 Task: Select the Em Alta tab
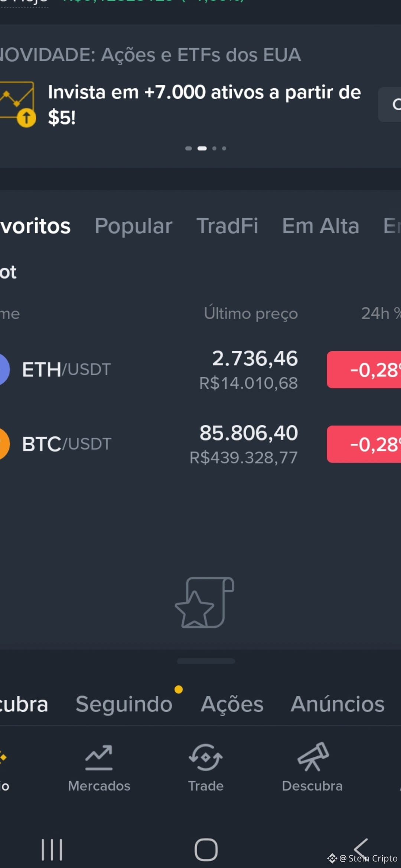click(x=321, y=226)
